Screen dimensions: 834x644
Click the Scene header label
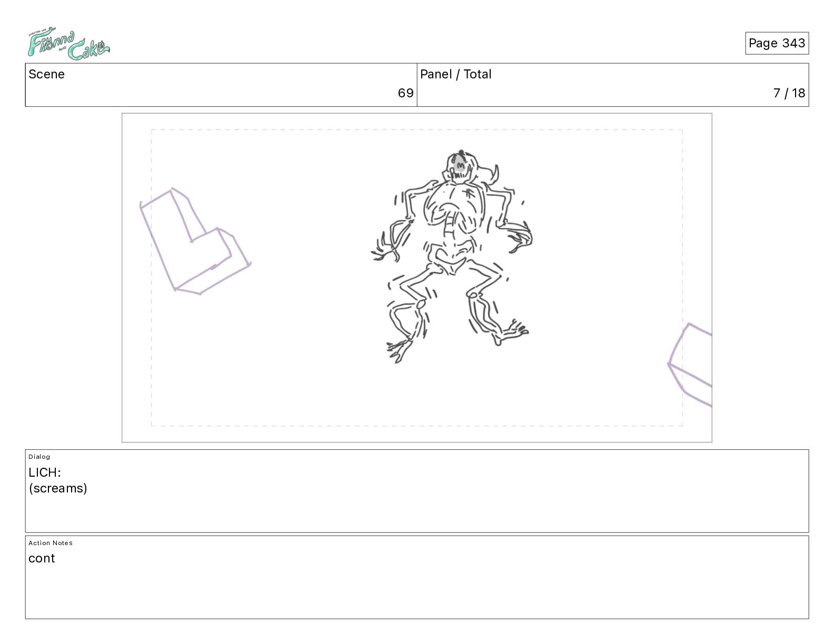click(46, 74)
